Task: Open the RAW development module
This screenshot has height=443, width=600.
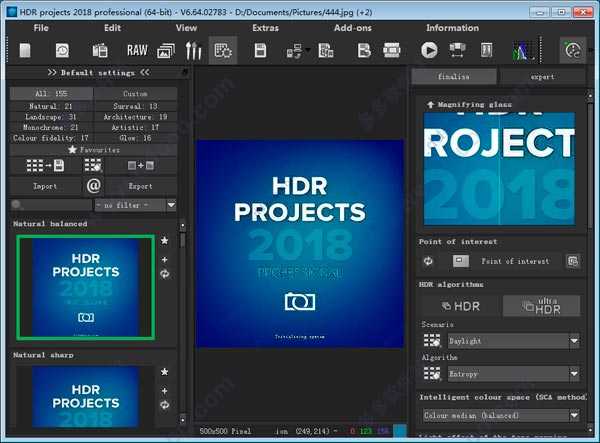Action: tap(137, 50)
